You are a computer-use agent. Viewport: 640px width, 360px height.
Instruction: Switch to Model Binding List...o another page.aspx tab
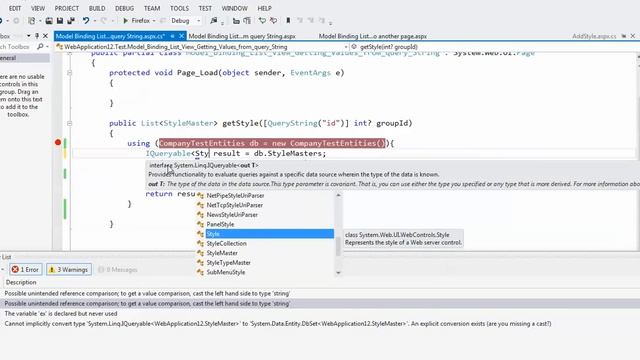tap(373, 36)
